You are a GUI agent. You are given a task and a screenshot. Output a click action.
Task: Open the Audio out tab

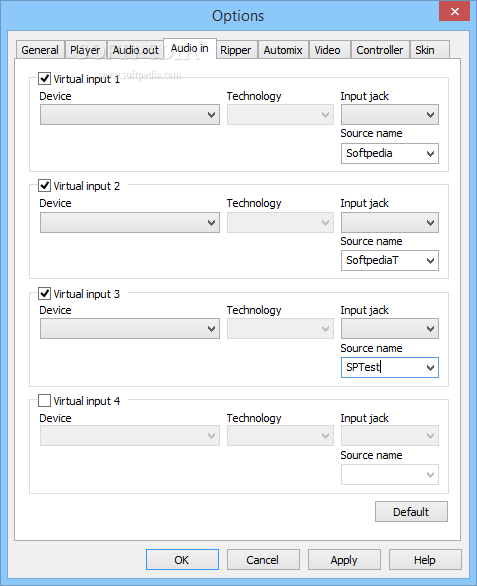[135, 50]
